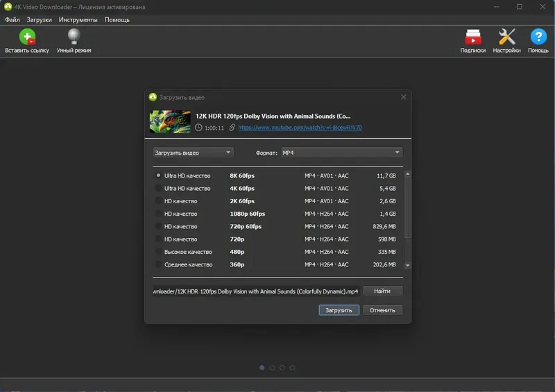Go to the first page indicator dot
The height and width of the screenshot is (392, 555).
click(262, 368)
